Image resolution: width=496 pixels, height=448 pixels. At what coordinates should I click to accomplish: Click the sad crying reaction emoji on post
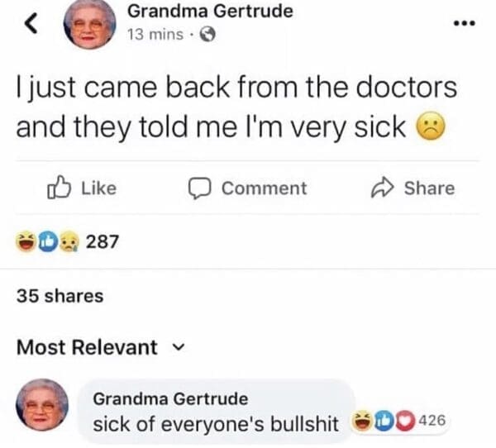[x=69, y=241]
